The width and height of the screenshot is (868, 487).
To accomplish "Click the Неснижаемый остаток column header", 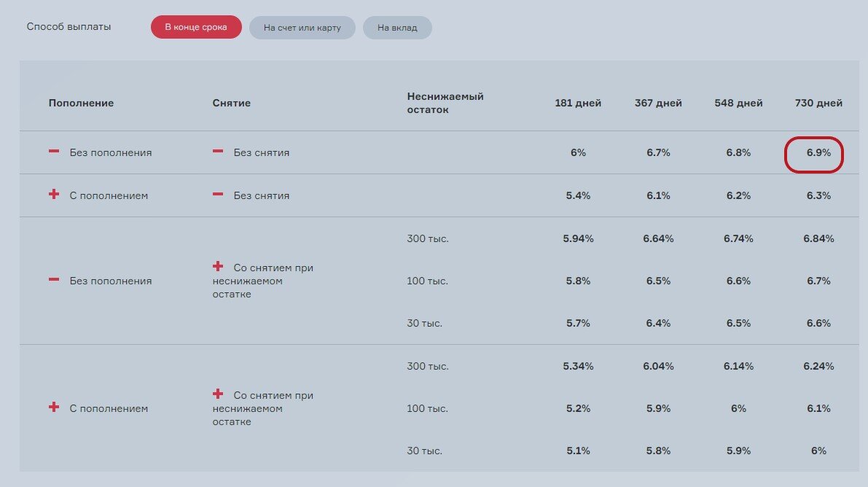I will pyautogui.click(x=445, y=103).
